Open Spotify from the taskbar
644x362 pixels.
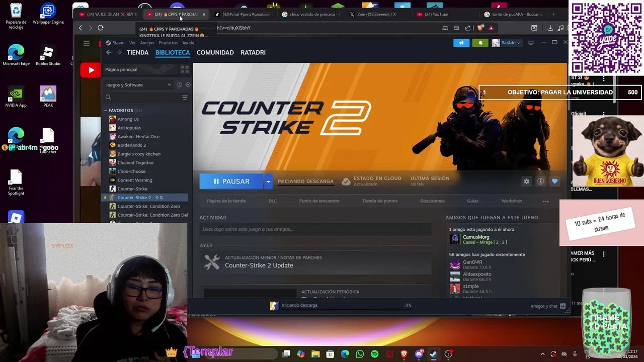[374, 354]
